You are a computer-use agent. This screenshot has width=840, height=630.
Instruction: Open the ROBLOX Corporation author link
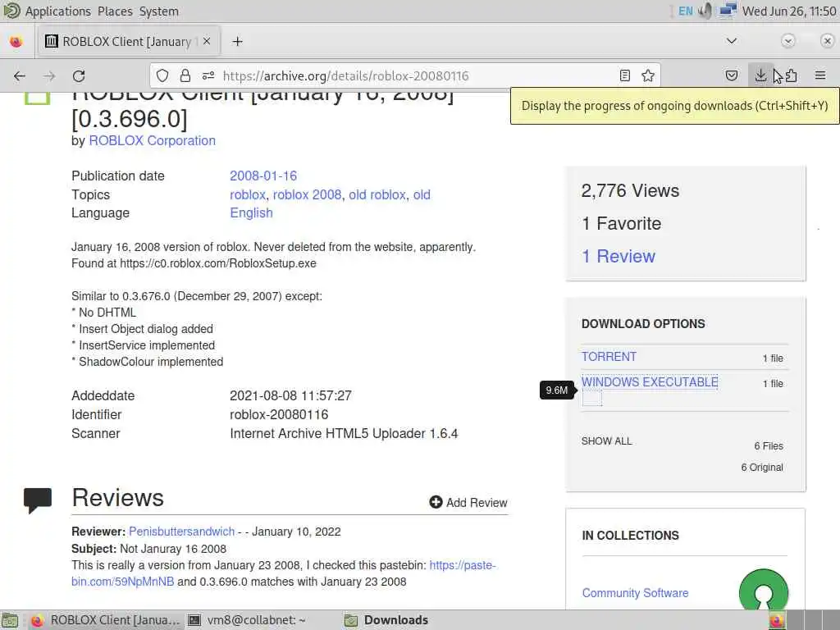pyautogui.click(x=152, y=140)
